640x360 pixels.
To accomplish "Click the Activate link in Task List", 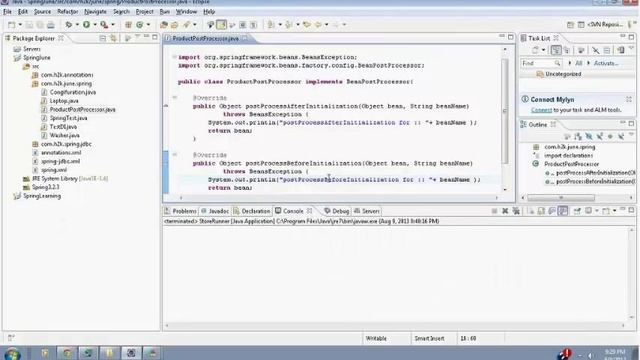I will pyautogui.click(x=606, y=63).
